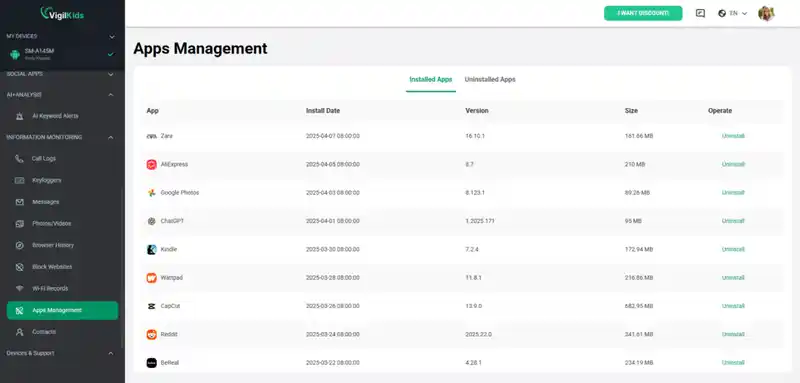Click the Call Logs phone icon
The image size is (800, 383).
[x=19, y=159]
